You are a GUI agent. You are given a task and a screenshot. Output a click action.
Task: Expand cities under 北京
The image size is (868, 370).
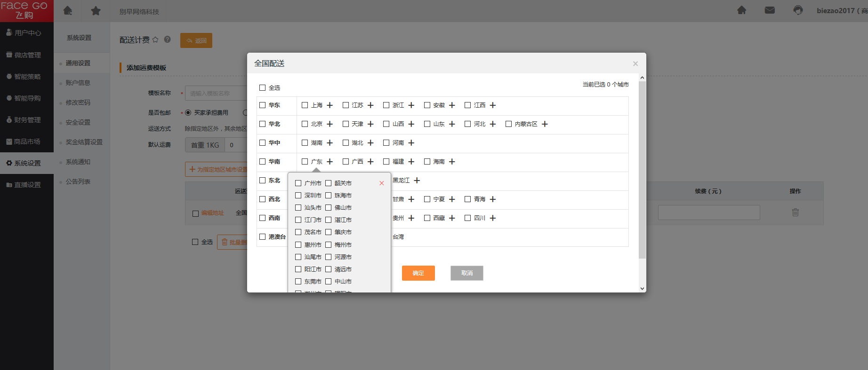pyautogui.click(x=330, y=124)
